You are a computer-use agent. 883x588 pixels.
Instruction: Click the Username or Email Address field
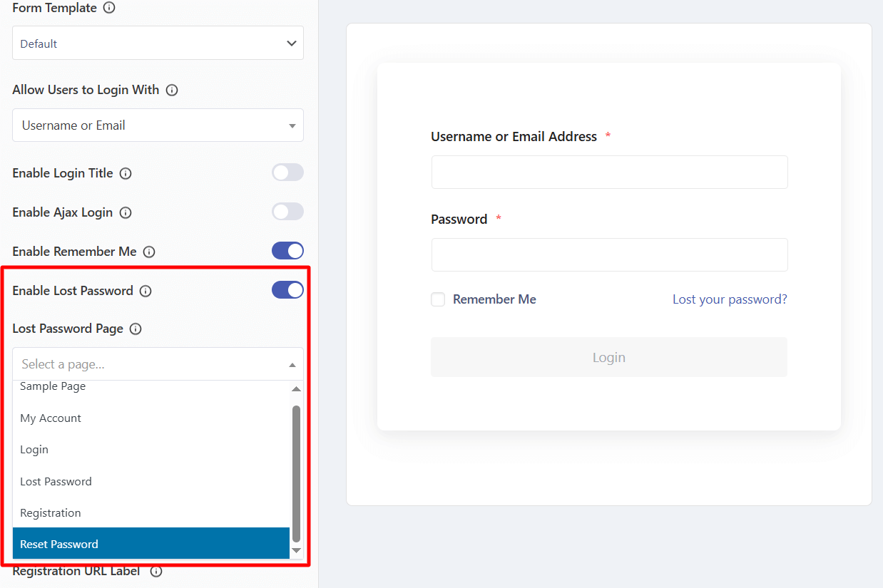tap(609, 172)
